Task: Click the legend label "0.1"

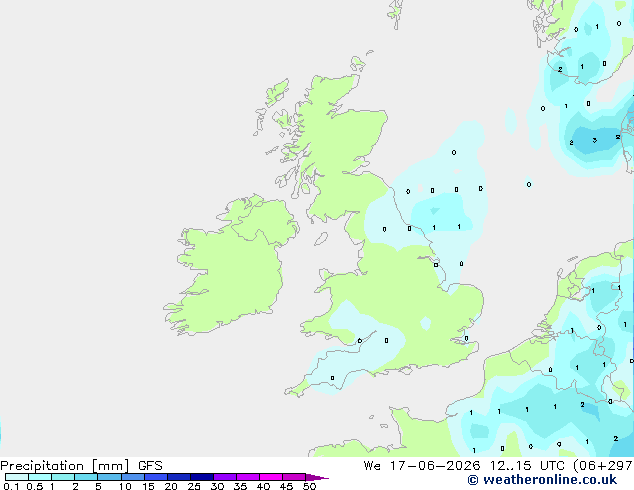Action: click(x=11, y=486)
